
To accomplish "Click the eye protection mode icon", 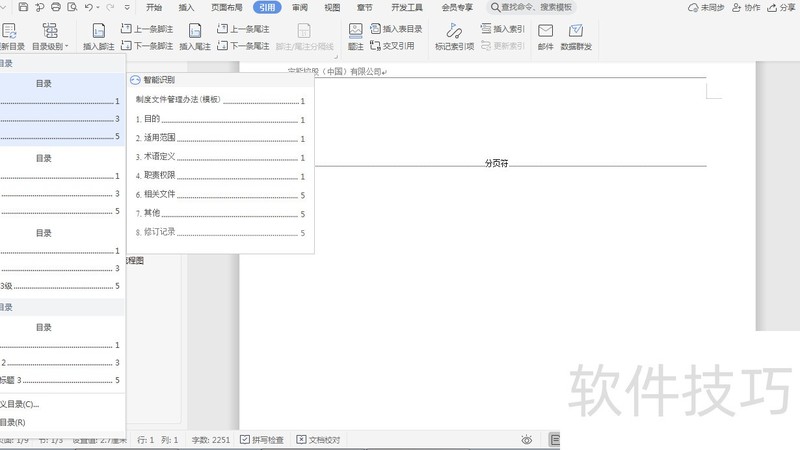I will [527, 440].
